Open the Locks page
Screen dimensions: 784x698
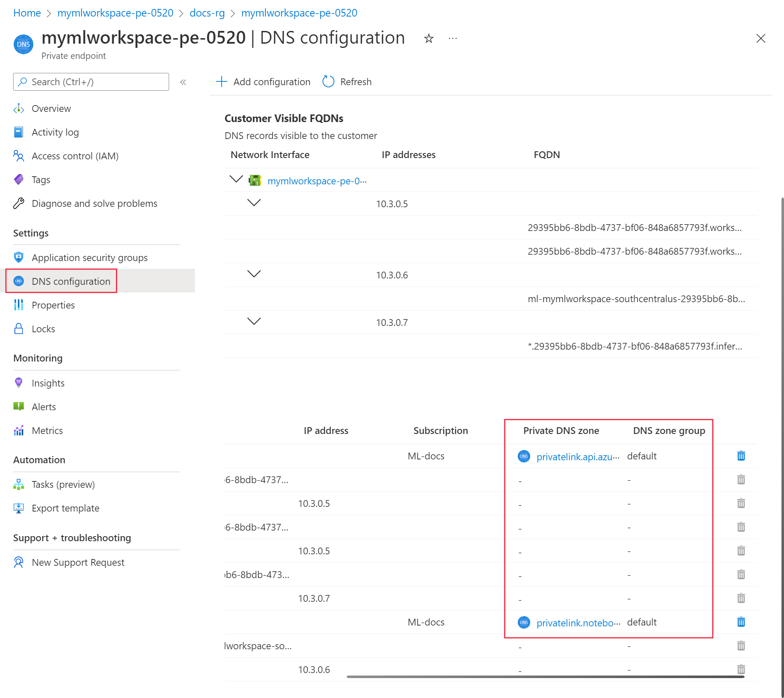(43, 328)
